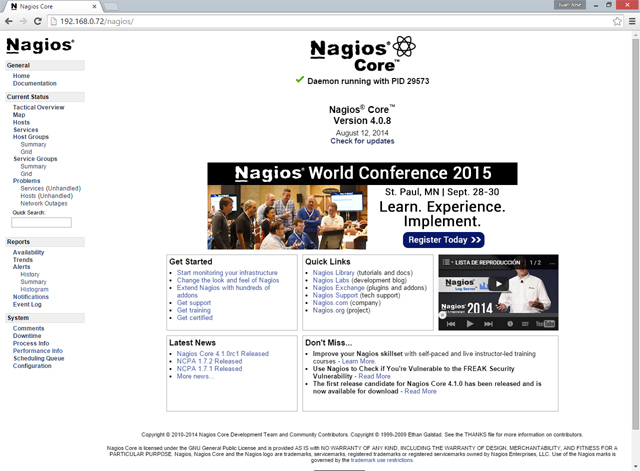
Task: Open Problems page
Action: point(27,181)
